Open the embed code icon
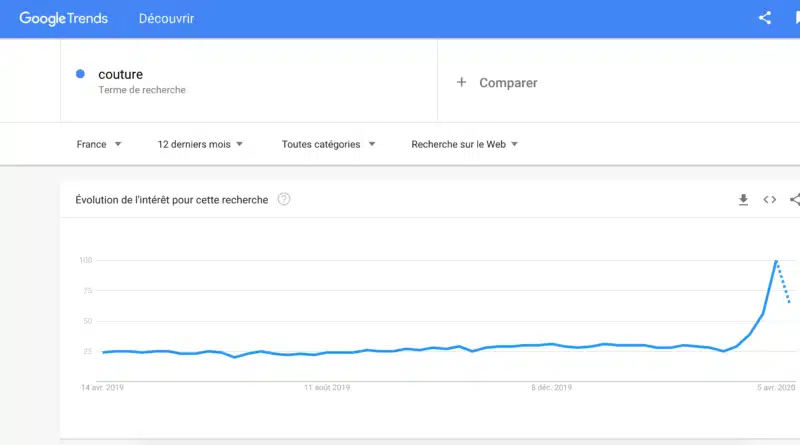800x445 pixels. 769,200
